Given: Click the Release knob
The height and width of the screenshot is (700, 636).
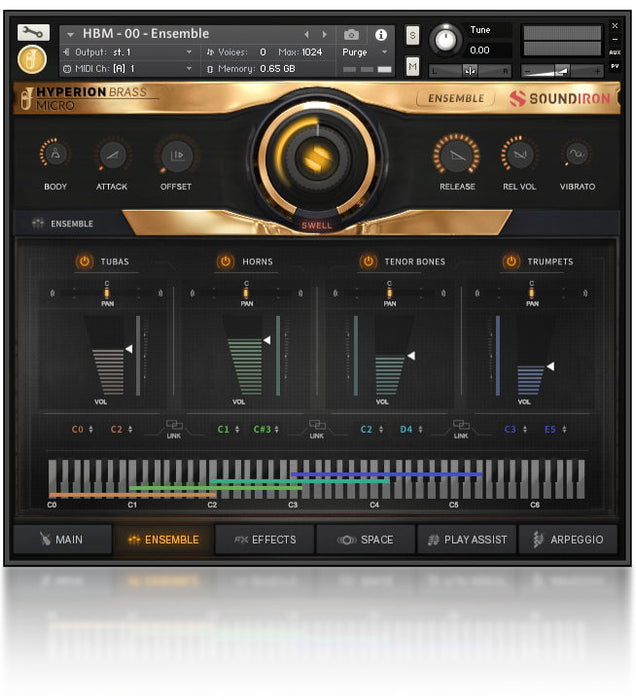Looking at the screenshot, I should click(457, 155).
